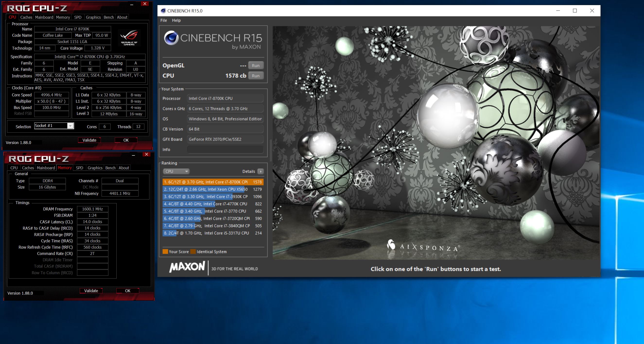644x344 pixels.
Task: Click OK in Memory CPU-Z window
Action: (x=128, y=291)
